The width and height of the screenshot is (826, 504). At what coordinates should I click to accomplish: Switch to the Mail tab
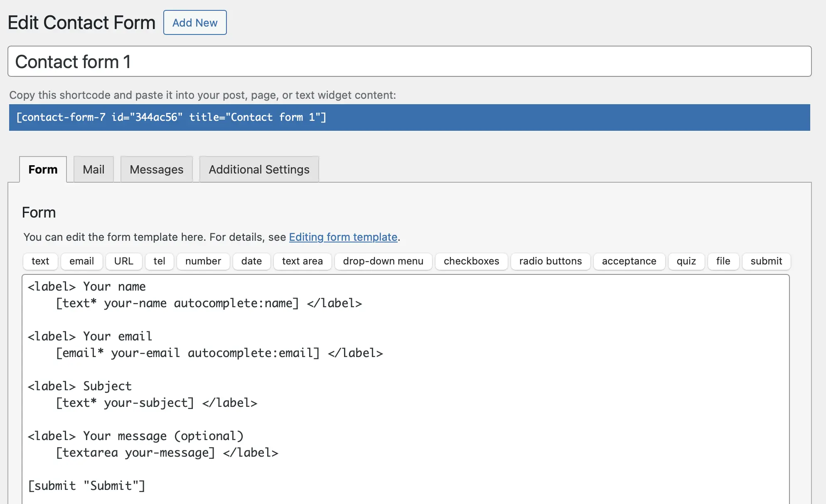click(x=93, y=169)
